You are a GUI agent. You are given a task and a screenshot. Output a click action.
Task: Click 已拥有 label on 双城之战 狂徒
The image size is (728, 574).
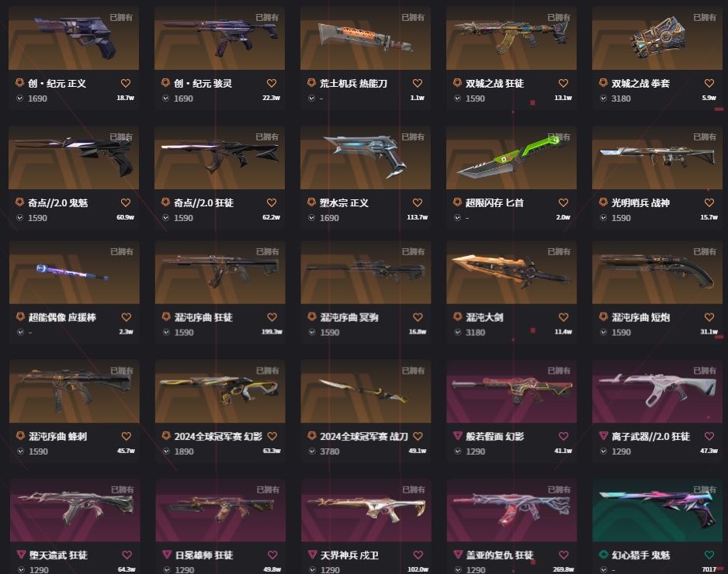click(559, 17)
